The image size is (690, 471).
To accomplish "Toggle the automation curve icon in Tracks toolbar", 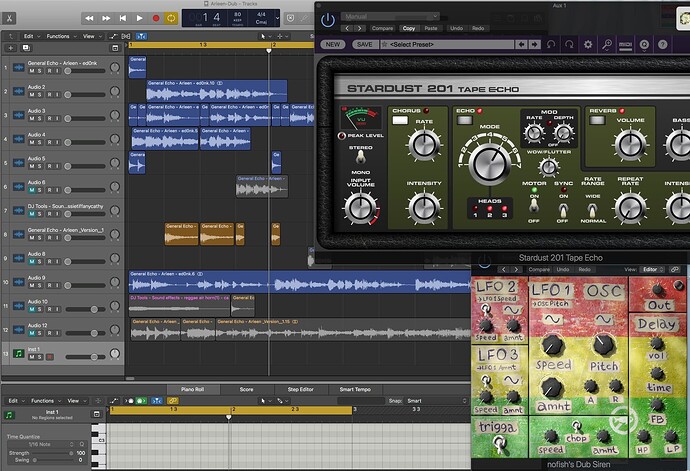I will point(114,36).
